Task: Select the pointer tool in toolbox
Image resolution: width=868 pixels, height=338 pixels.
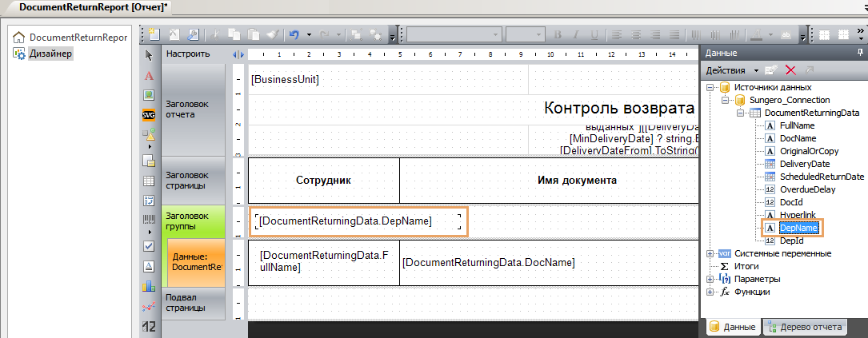Action: pos(148,55)
